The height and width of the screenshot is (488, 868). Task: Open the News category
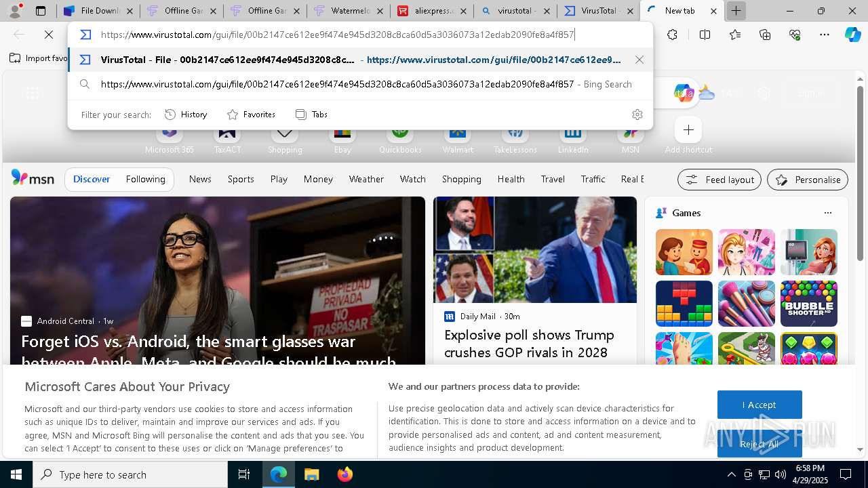[x=200, y=179]
